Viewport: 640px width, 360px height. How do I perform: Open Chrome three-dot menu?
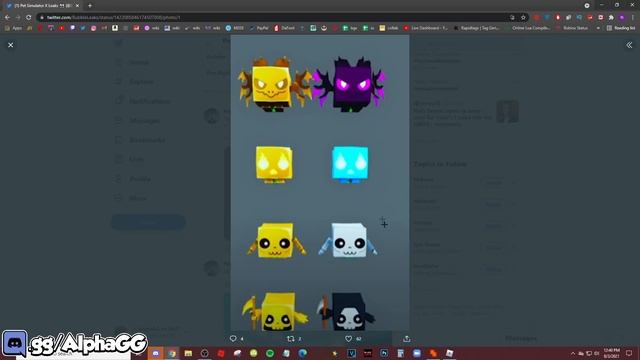tap(633, 18)
